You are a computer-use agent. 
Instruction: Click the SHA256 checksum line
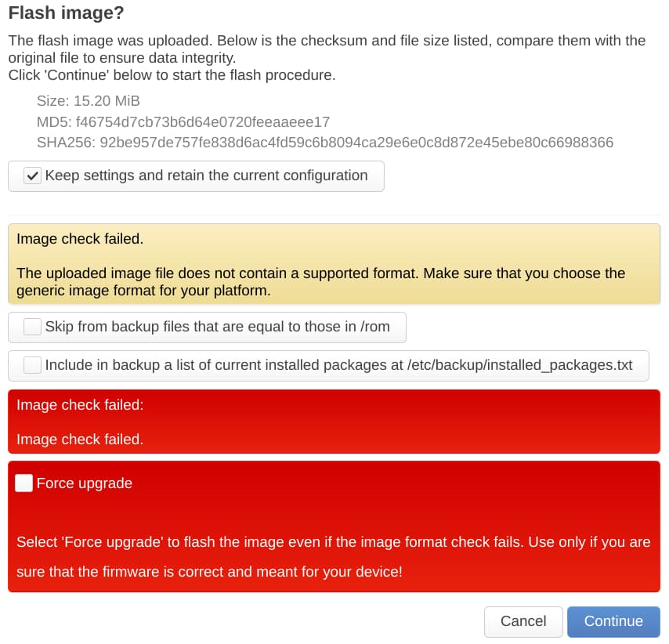pos(325,143)
